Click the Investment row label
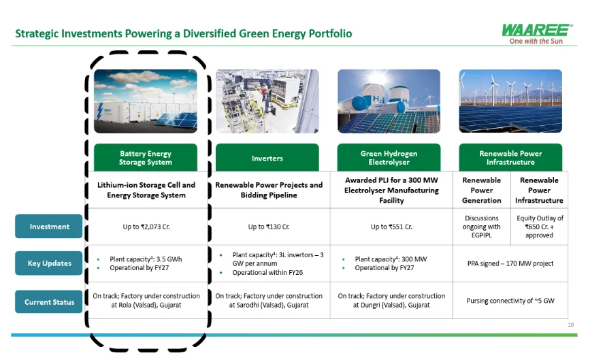The image size is (605, 364). pos(49,227)
